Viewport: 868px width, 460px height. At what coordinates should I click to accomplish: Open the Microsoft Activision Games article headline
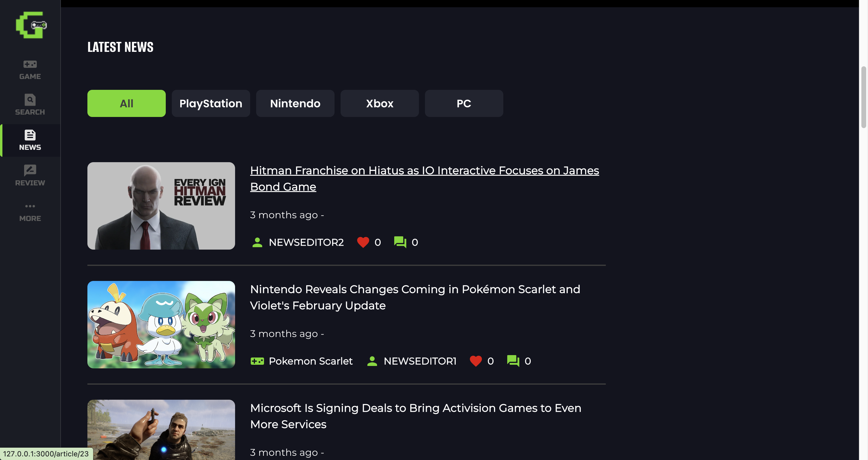[x=416, y=416]
